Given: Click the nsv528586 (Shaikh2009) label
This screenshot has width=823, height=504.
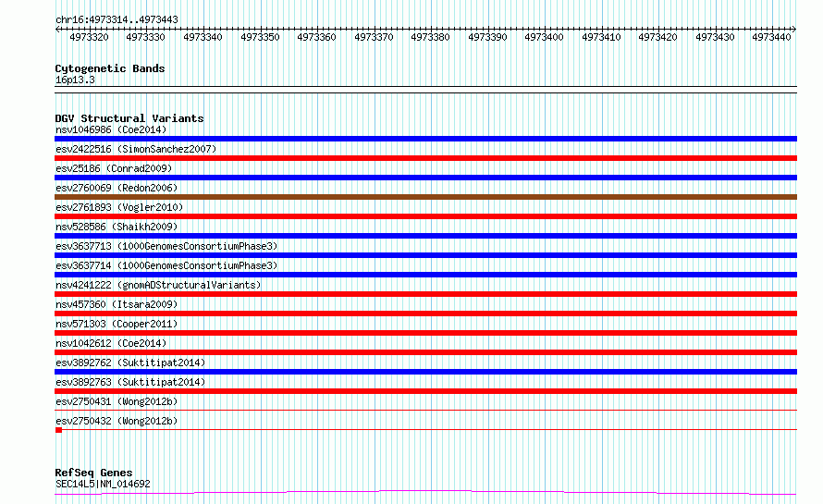Looking at the screenshot, I should tap(117, 227).
